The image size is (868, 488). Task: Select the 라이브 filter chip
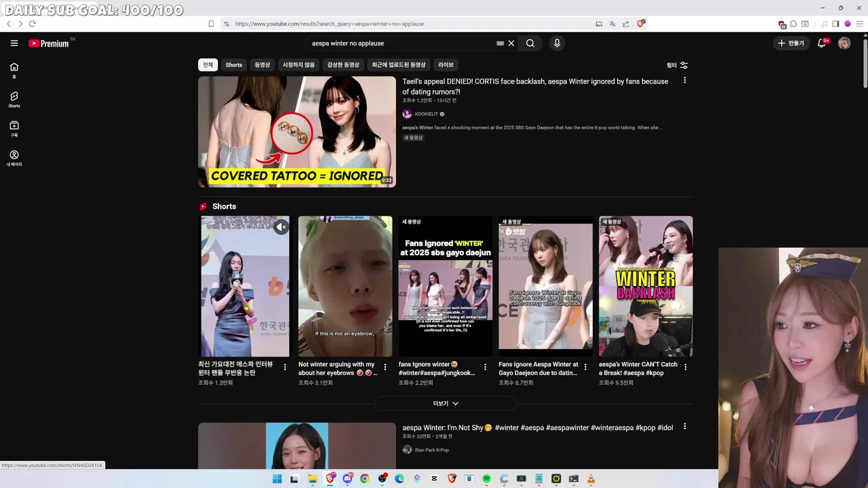[x=446, y=65]
